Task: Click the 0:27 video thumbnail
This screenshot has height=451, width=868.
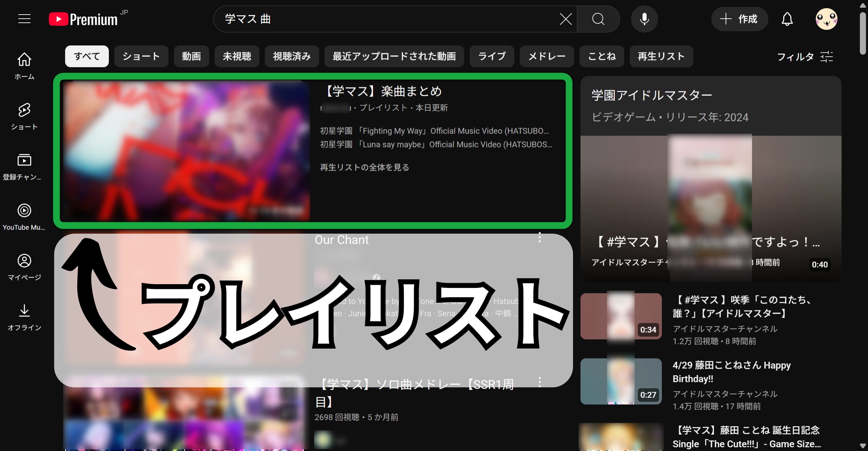Action: (621, 381)
